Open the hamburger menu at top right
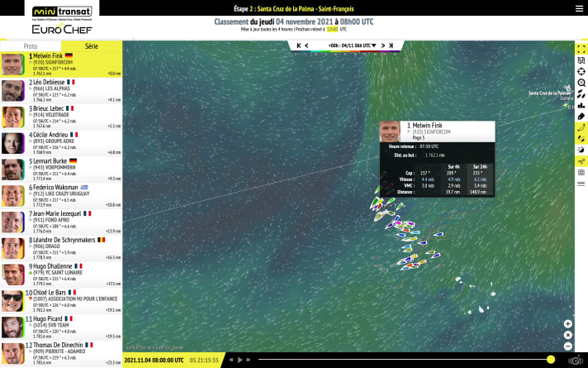 (578, 8)
